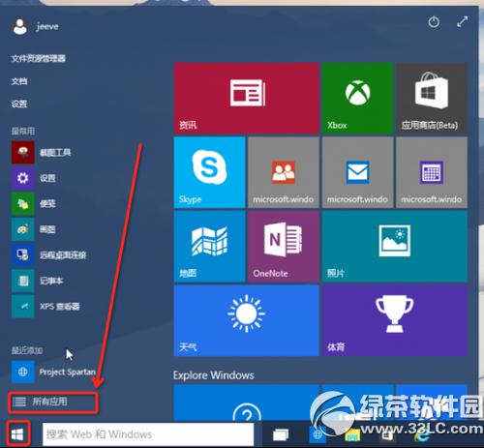Launch Skype from the tile
This screenshot has height=448, width=484.
tap(209, 172)
